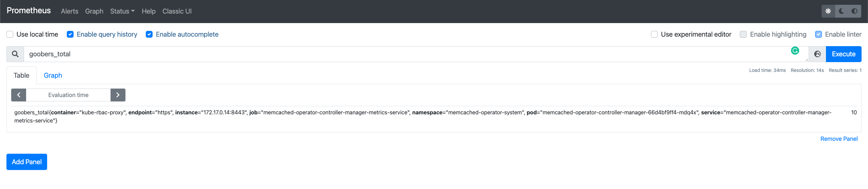Focus the Evaluation time field

[x=68, y=95]
